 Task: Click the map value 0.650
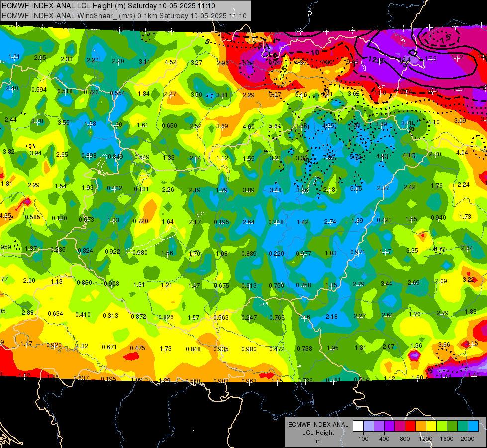coord(170,126)
